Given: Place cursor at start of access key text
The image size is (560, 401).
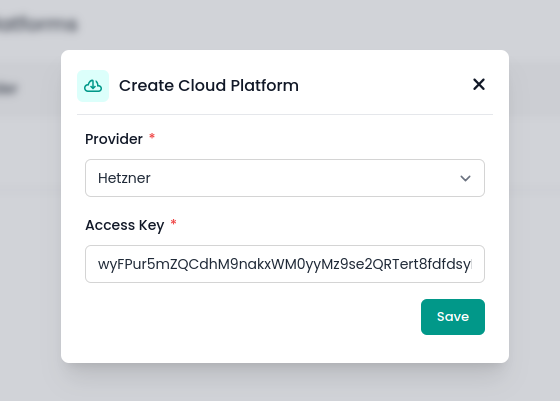Looking at the screenshot, I should 99,264.
